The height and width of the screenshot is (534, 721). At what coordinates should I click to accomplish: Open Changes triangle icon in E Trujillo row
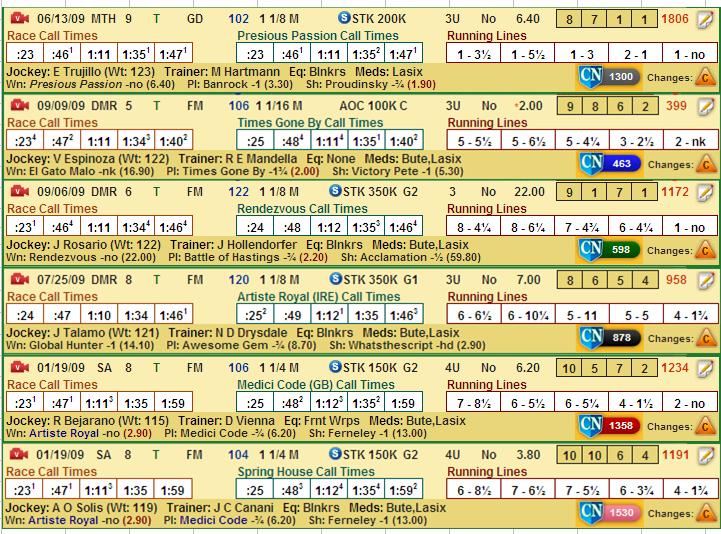[x=705, y=77]
